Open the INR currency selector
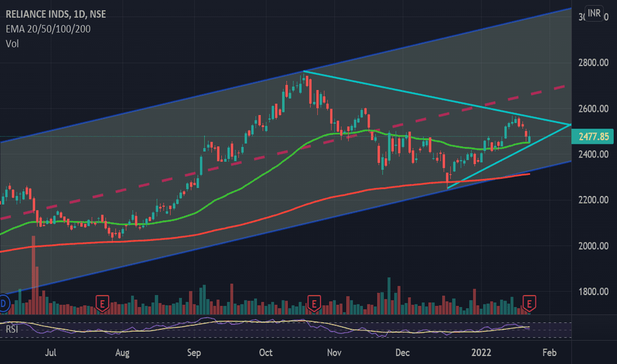617x364 pixels. [594, 13]
